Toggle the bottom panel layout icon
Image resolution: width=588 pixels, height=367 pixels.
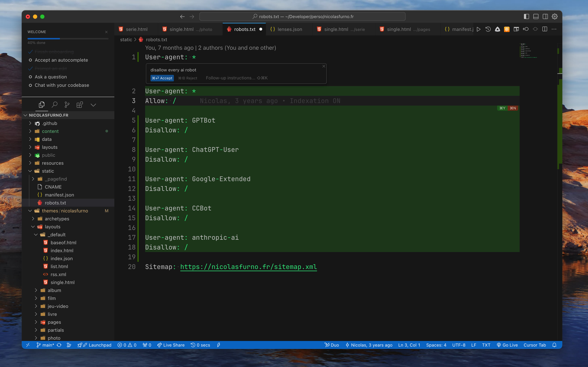click(x=536, y=16)
